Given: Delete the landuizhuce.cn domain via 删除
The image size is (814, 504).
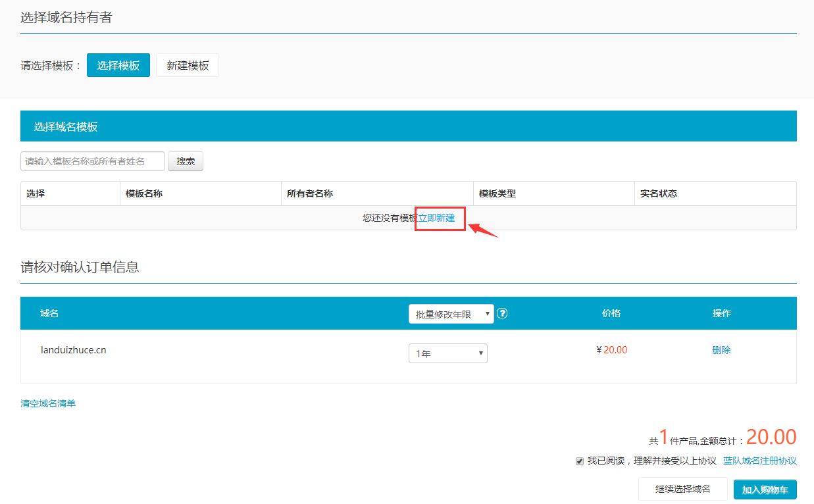Looking at the screenshot, I should (x=721, y=350).
